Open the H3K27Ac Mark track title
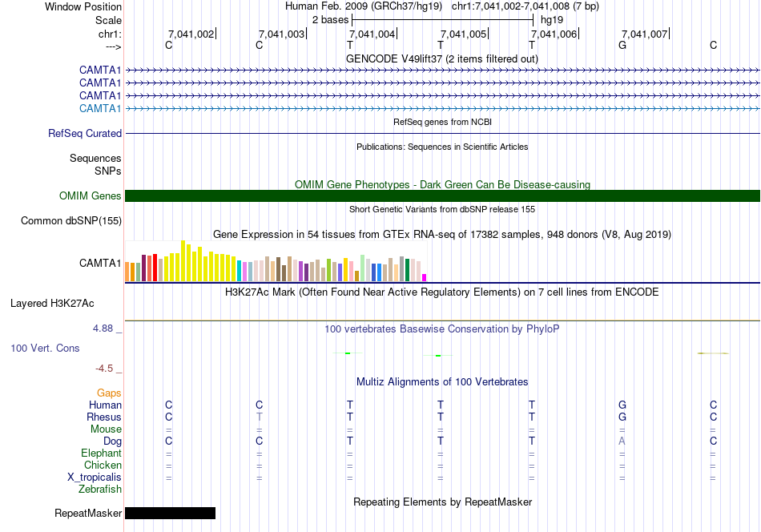Viewport: 761px width, 532px height. coord(442,292)
